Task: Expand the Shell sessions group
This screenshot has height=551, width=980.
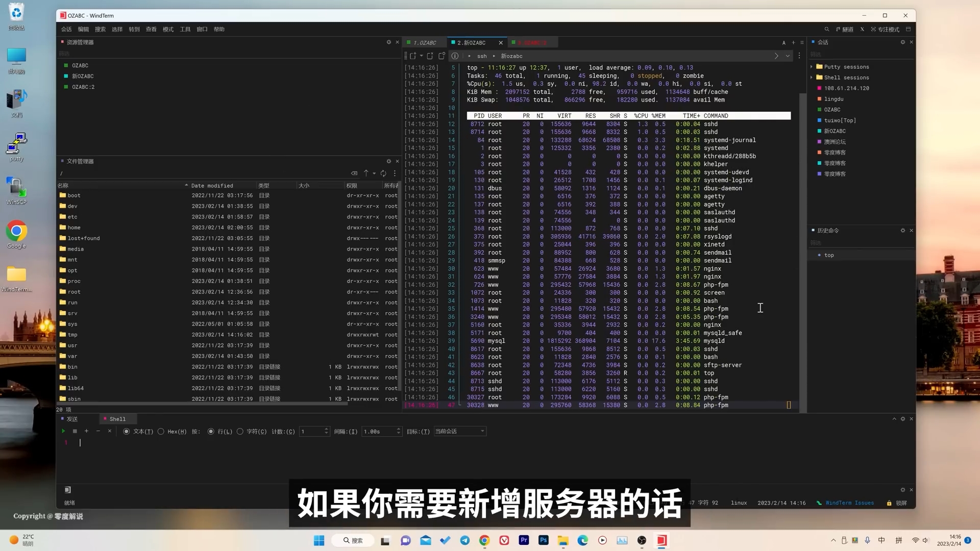Action: pyautogui.click(x=812, y=78)
